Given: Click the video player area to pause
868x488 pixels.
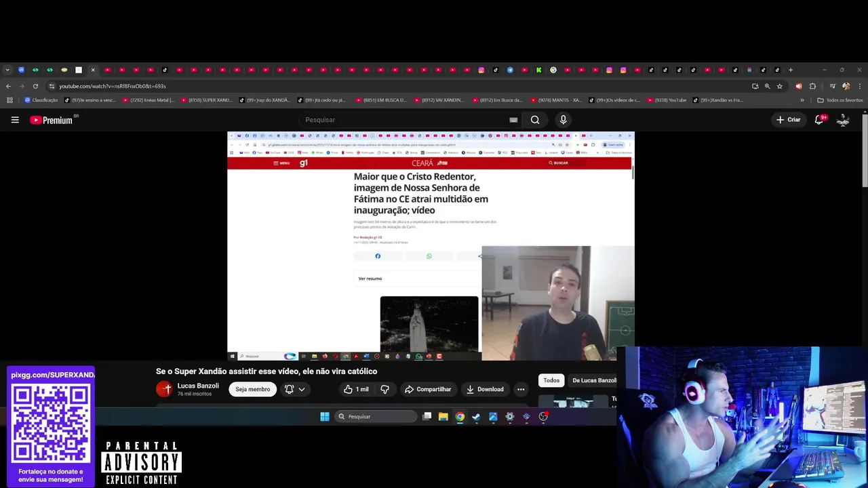Looking at the screenshot, I should coord(431,246).
